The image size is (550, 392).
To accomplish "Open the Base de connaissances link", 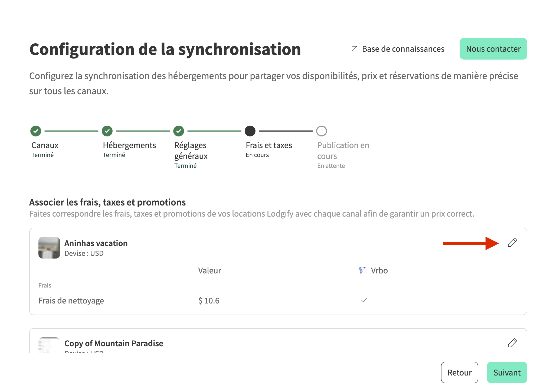I will tap(403, 49).
